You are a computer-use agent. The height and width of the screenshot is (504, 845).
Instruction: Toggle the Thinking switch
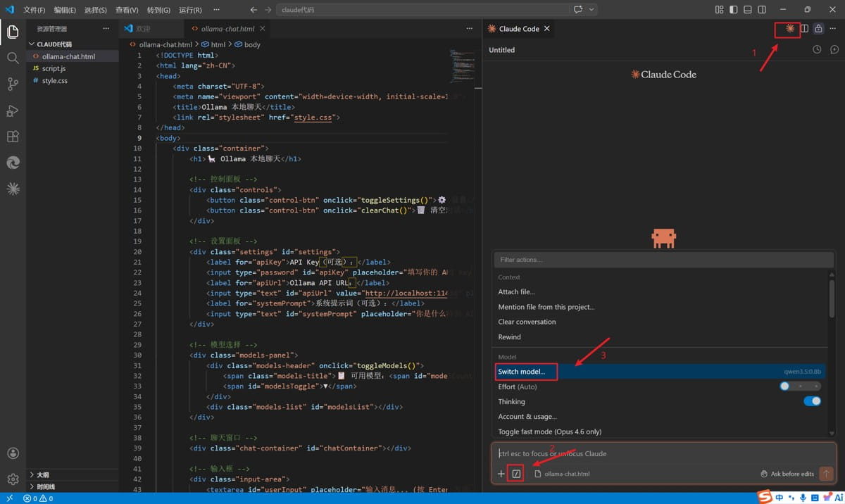tap(812, 401)
